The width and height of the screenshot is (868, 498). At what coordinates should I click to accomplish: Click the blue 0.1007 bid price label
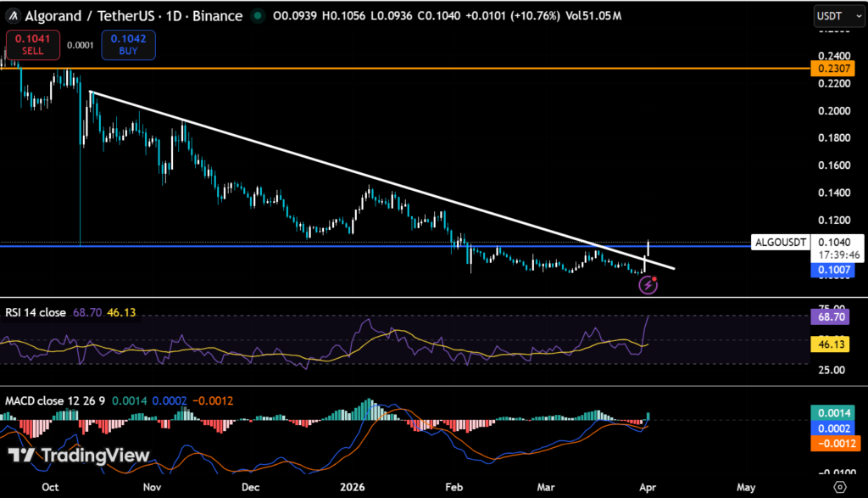pyautogui.click(x=834, y=270)
